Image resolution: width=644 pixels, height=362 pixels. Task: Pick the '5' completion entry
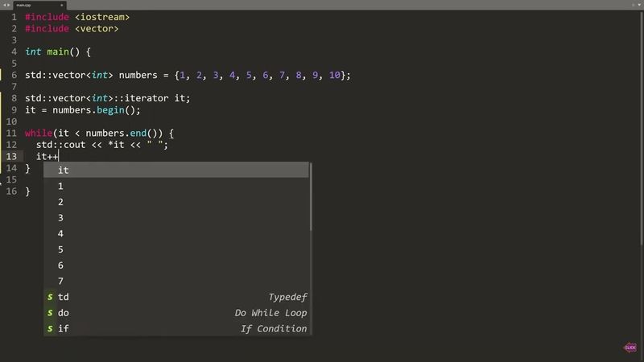[176, 249]
